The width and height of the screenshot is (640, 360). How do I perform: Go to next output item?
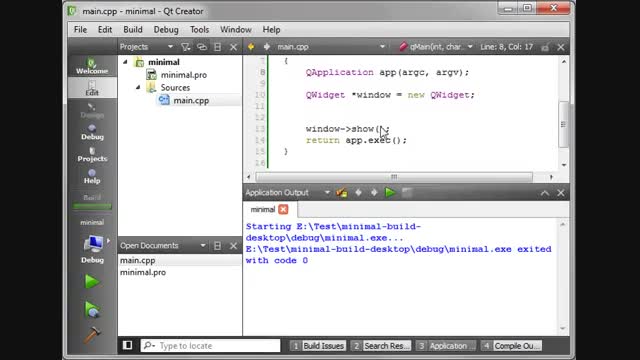(374, 193)
